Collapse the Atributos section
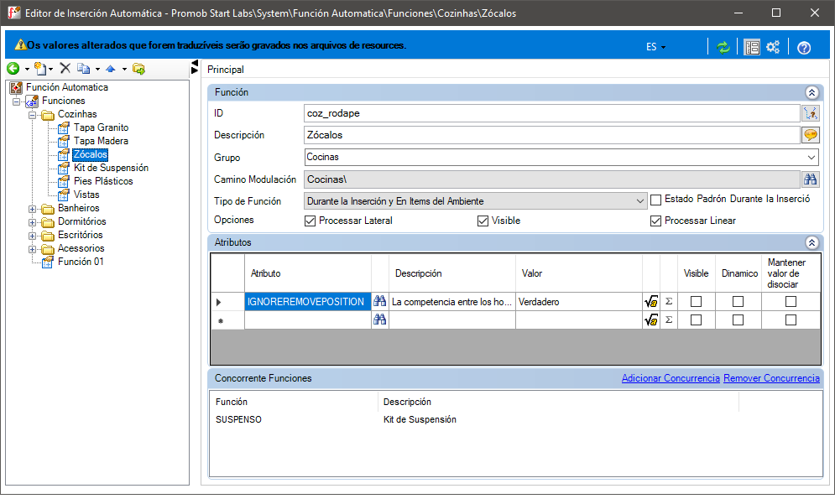This screenshot has height=504, width=835. [812, 242]
